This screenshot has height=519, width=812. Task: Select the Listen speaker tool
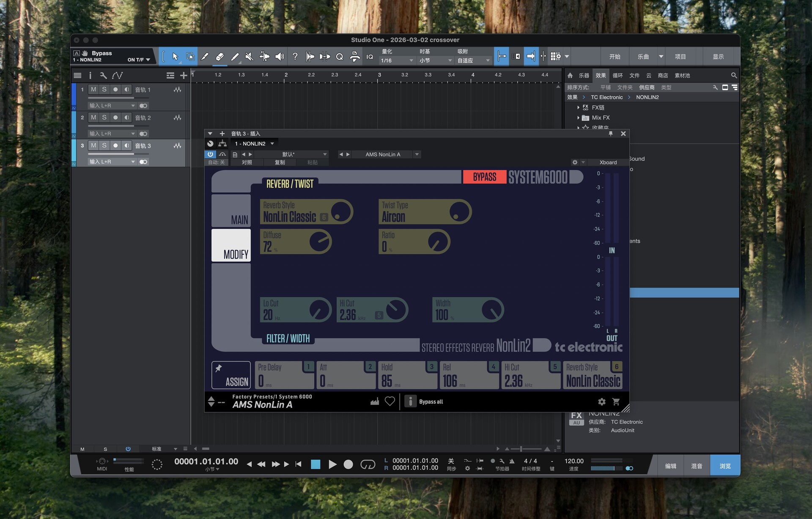coord(280,56)
